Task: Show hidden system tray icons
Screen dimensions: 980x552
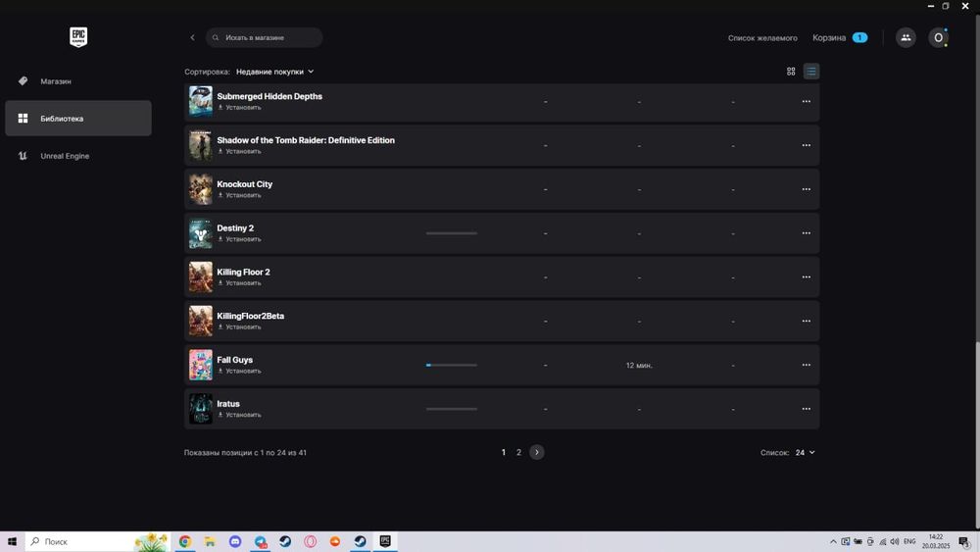Action: coord(833,542)
